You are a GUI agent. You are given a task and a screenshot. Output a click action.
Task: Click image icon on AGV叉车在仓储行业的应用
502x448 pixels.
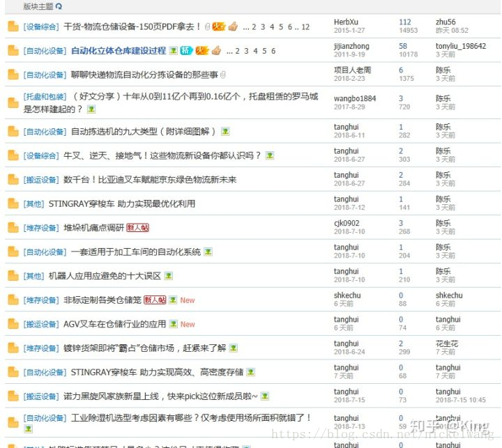[173, 324]
